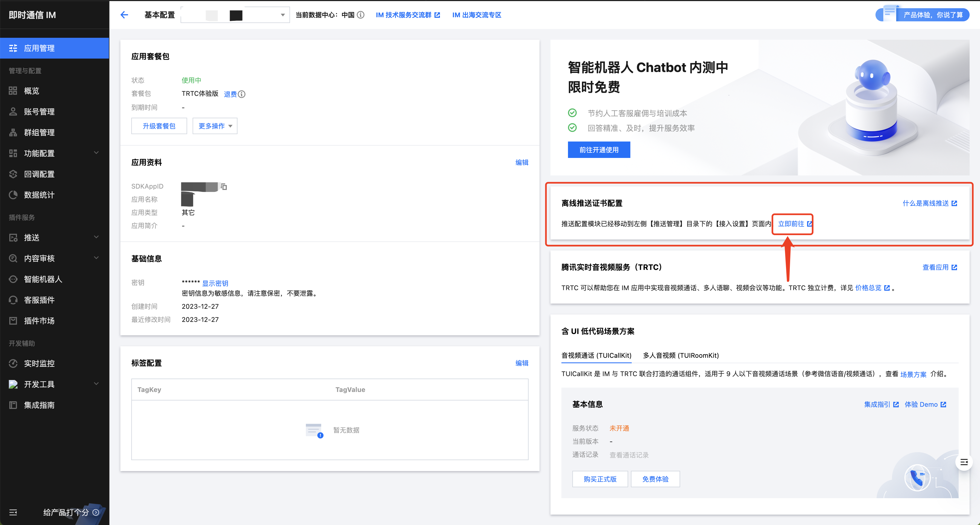Screen dimensions: 980x525
Task: Click the 免费体验 button
Action: (x=655, y=479)
